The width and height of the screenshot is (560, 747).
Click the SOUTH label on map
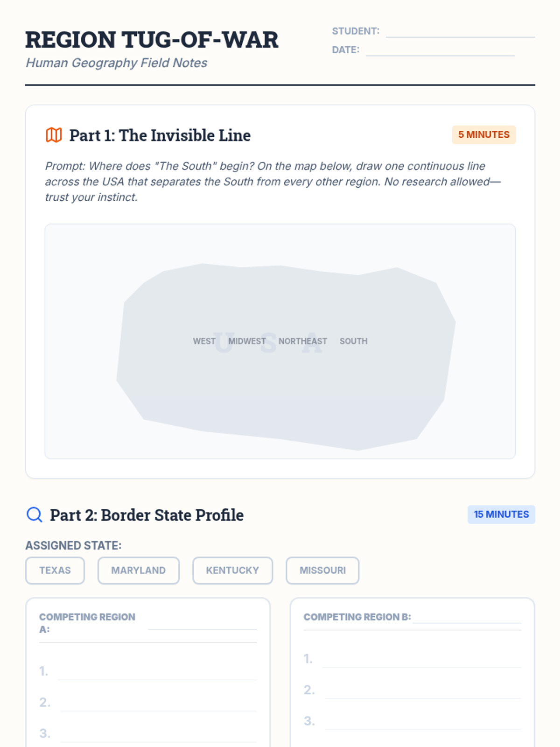(354, 341)
